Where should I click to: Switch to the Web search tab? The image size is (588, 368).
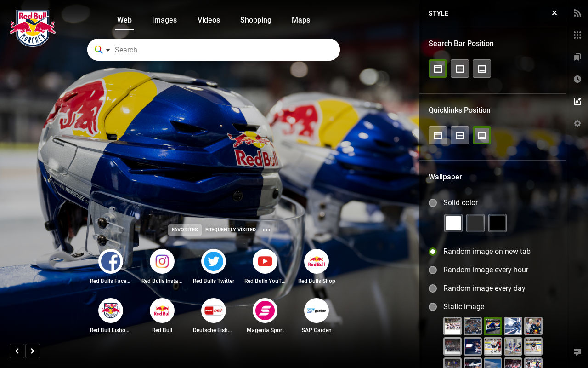tap(124, 20)
